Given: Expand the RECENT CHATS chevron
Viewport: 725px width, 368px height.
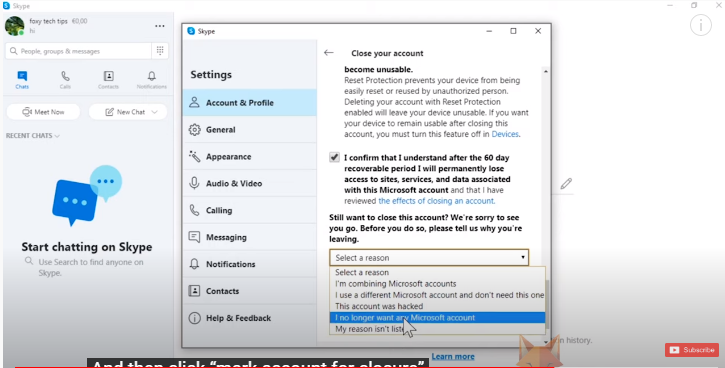Looking at the screenshot, I should point(57,136).
